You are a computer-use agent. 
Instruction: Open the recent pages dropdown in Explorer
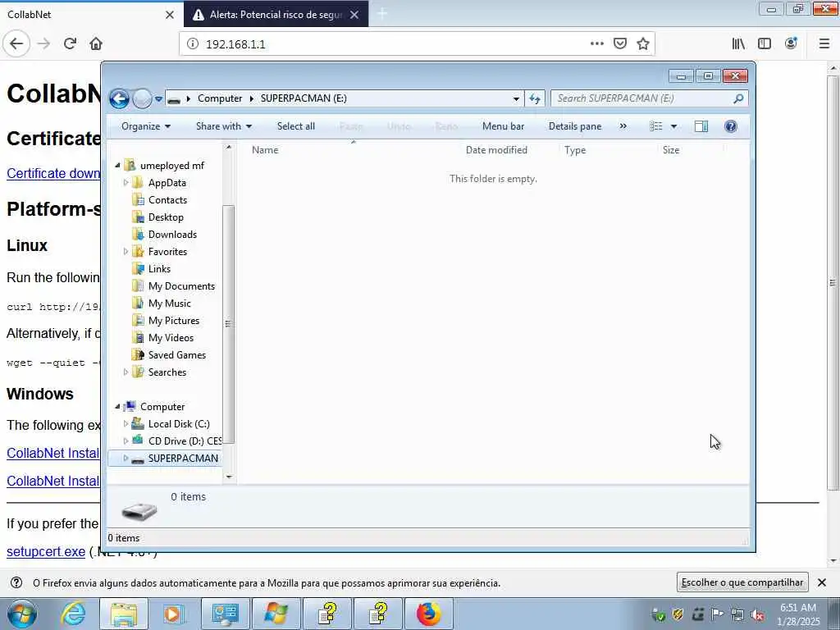(x=158, y=98)
